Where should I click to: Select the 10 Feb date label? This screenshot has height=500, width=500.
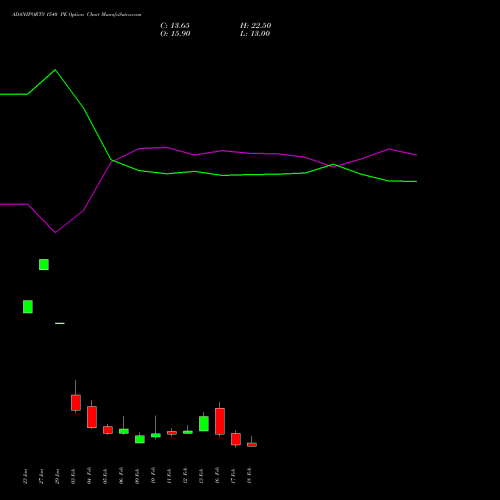point(154,476)
